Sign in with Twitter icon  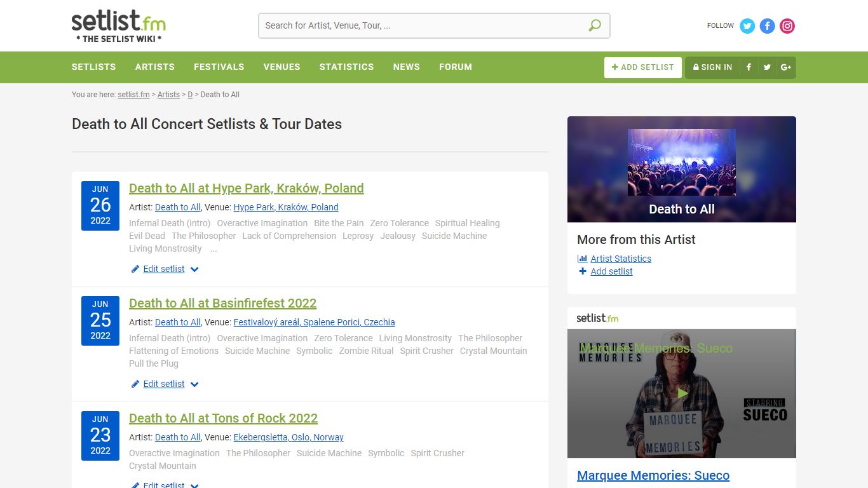[x=767, y=67]
